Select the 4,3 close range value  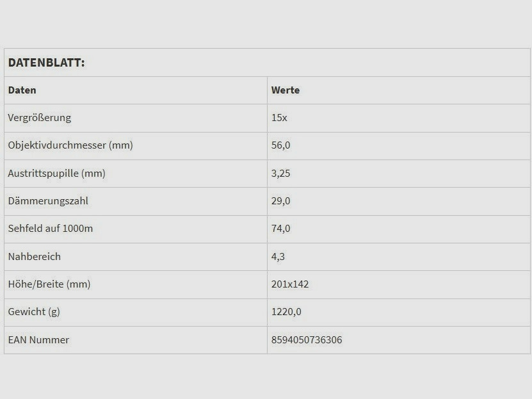click(278, 257)
